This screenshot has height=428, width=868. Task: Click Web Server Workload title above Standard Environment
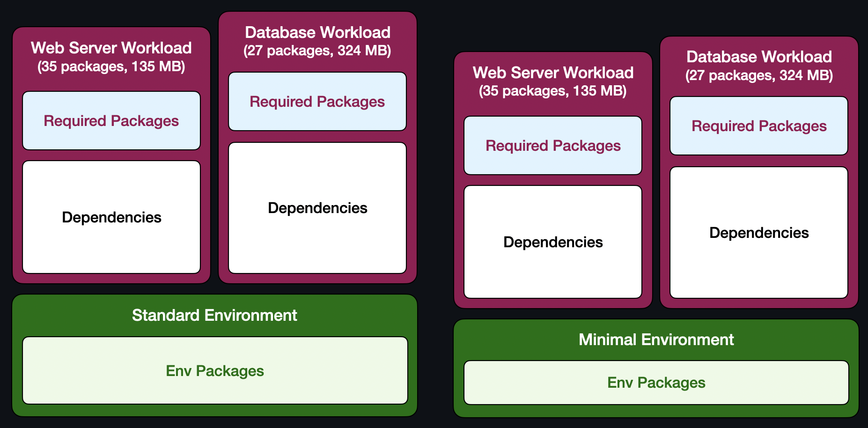(111, 48)
